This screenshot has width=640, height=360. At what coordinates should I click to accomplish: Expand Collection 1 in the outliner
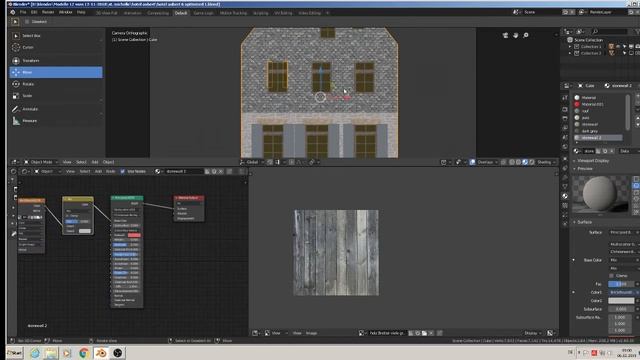tap(570, 47)
